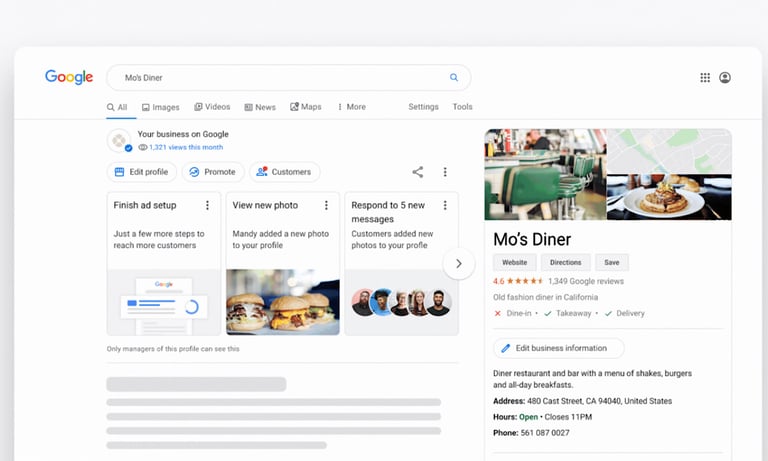Image resolution: width=768 pixels, height=461 pixels.
Task: Open the burger photo thumbnail
Action: [x=283, y=302]
